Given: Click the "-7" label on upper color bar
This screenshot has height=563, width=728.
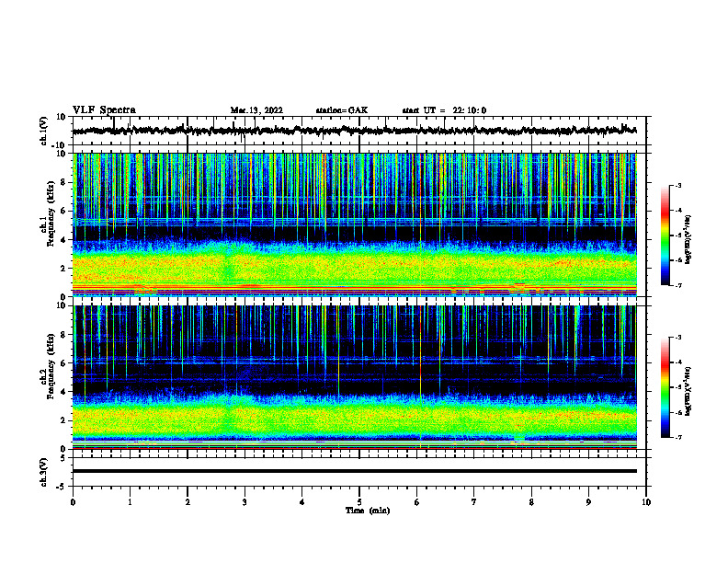Looking at the screenshot, I should pyautogui.click(x=677, y=285).
